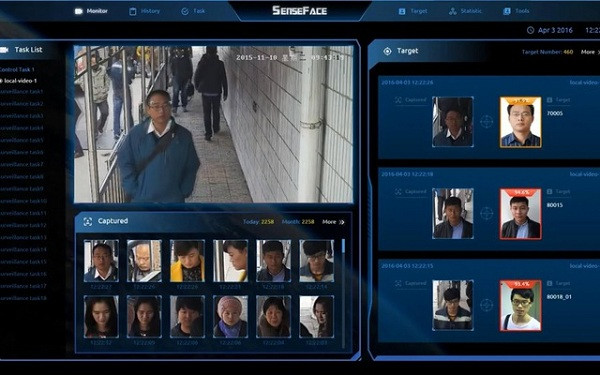Screen dimensions: 600x375
Task: Click the Task List camera icon
Action: pyautogui.click(x=4, y=50)
